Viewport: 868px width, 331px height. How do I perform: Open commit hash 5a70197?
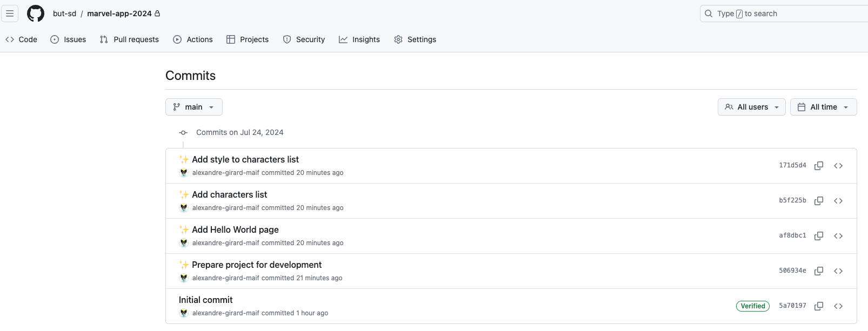(x=792, y=306)
